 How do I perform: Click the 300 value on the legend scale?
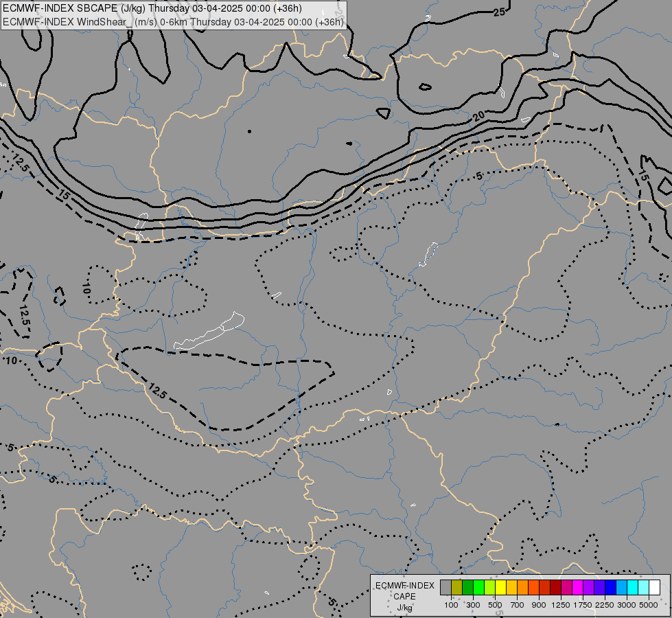(473, 605)
